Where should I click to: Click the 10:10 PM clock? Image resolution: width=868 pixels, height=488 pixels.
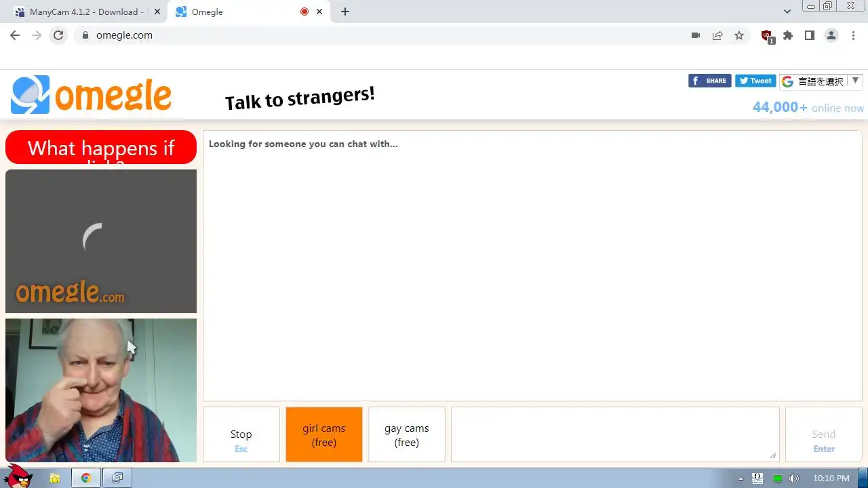(x=831, y=479)
